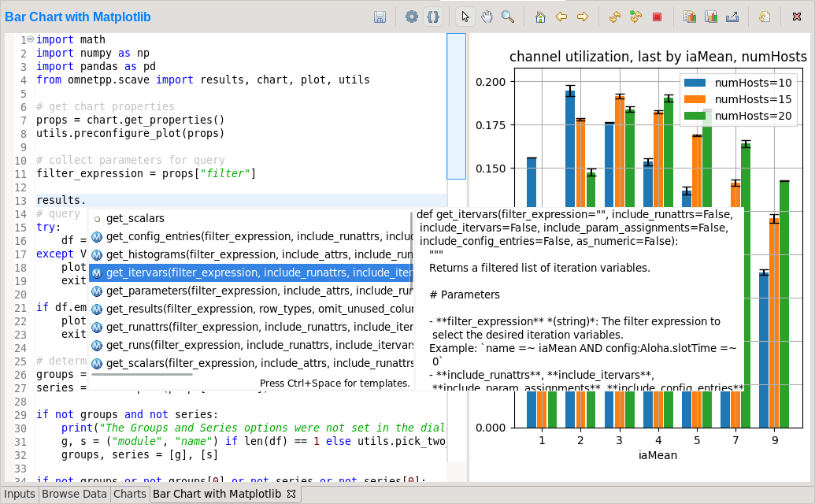Click the Save (floppy disk) toolbar icon
The width and height of the screenshot is (815, 504).
pos(380,17)
